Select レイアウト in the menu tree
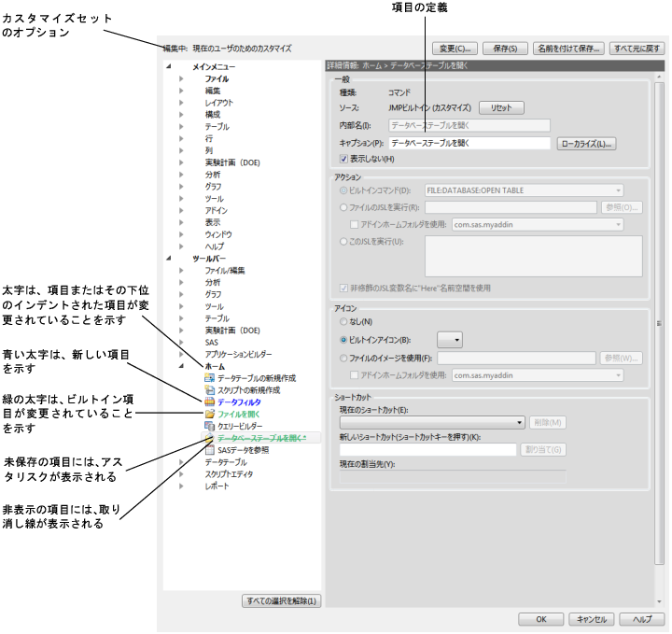The height and width of the screenshot is (634, 672). coord(219,103)
